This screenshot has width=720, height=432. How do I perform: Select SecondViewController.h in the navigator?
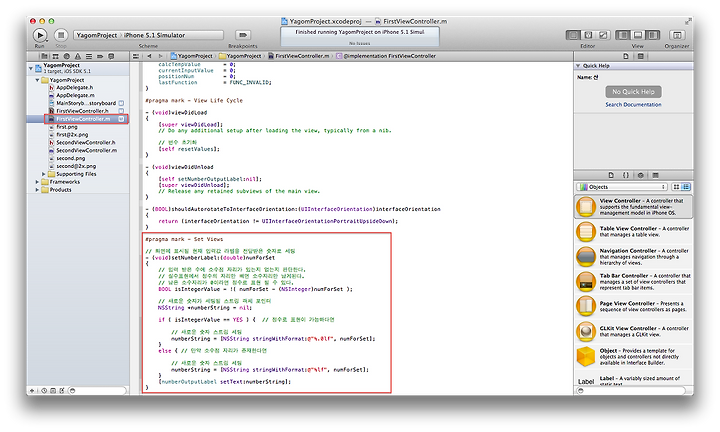point(86,142)
